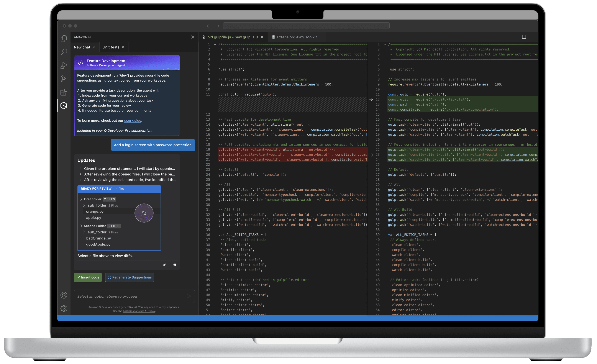Expand sub_folder under First Folder

[84, 205]
